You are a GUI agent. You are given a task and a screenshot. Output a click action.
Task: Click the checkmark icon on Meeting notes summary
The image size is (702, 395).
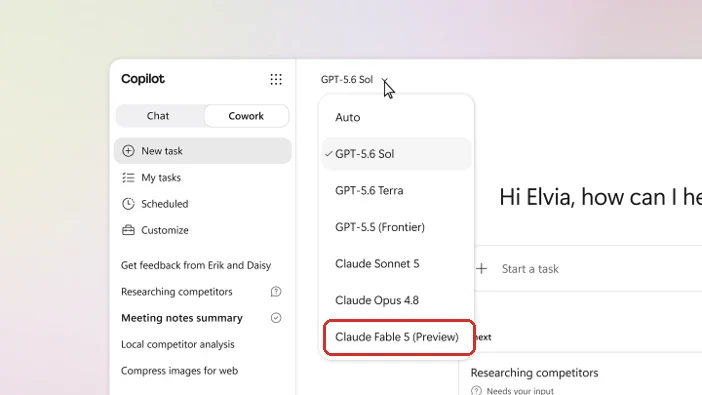[x=276, y=318]
